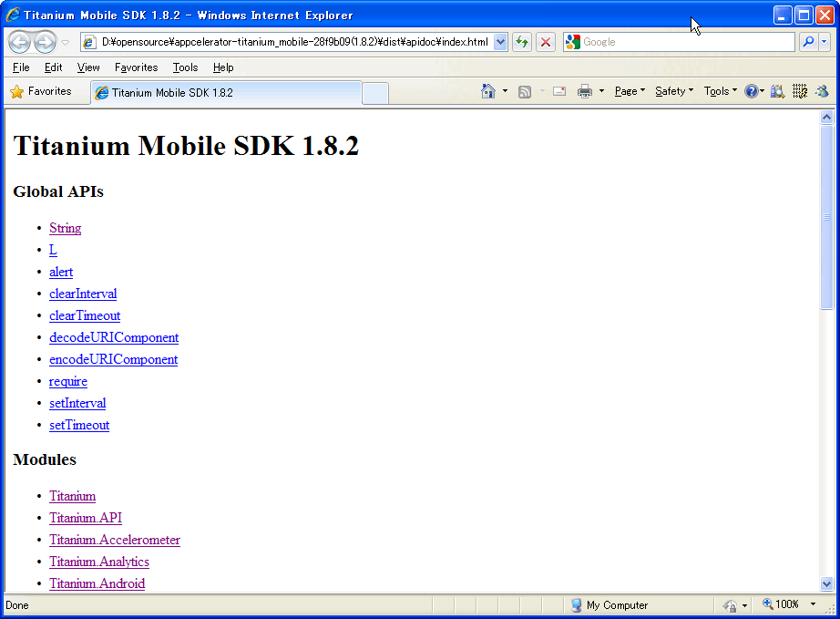Viewport: 840px width, 619px height.
Task: Expand the zoom level dropdown arrow
Action: click(x=813, y=604)
